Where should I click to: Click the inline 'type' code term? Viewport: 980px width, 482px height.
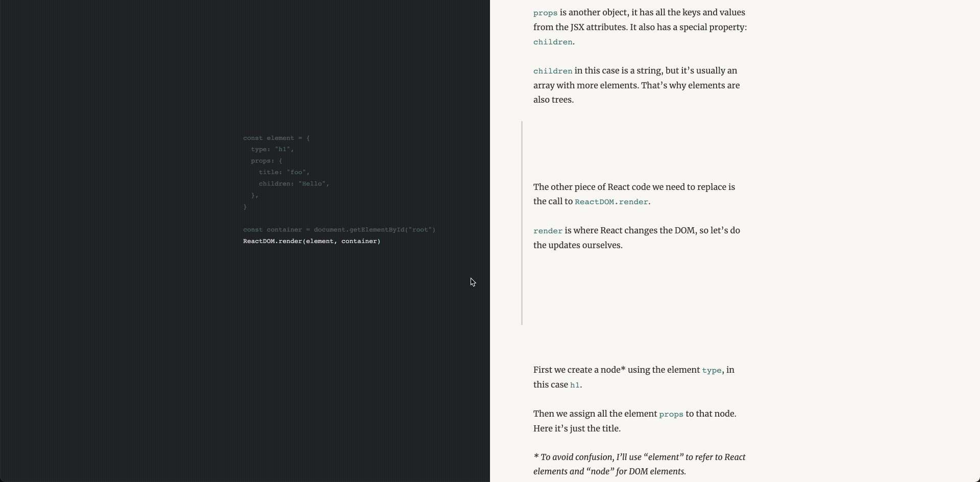(712, 370)
